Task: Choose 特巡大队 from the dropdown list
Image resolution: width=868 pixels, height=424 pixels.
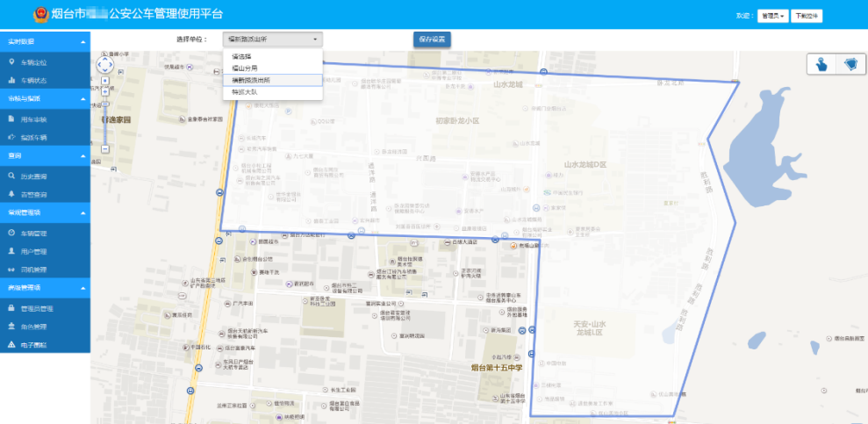Action: click(245, 90)
